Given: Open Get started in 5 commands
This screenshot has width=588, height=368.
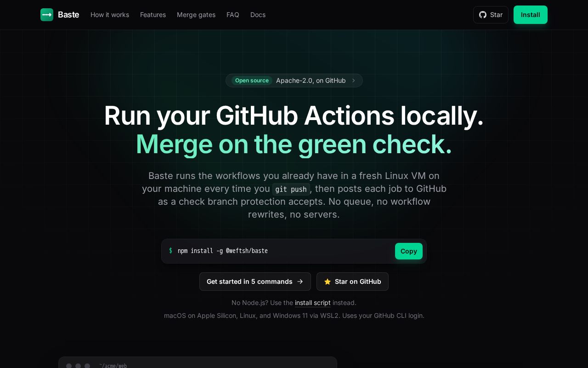Looking at the screenshot, I should (255, 282).
